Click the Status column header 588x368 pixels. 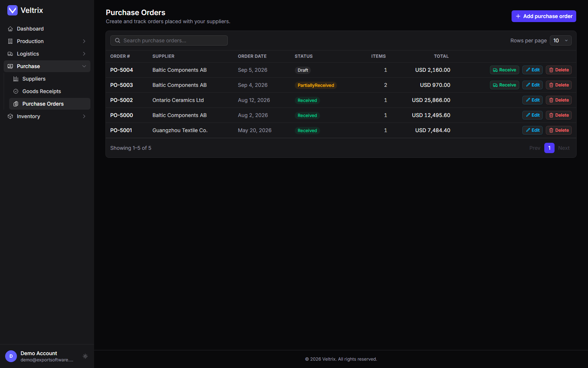click(304, 56)
